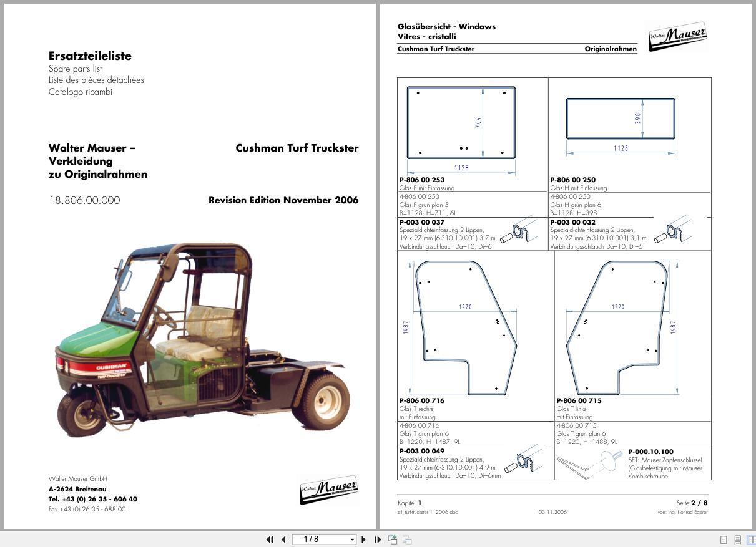Click the number 18.806.00.000
The image size is (756, 547).
point(84,200)
